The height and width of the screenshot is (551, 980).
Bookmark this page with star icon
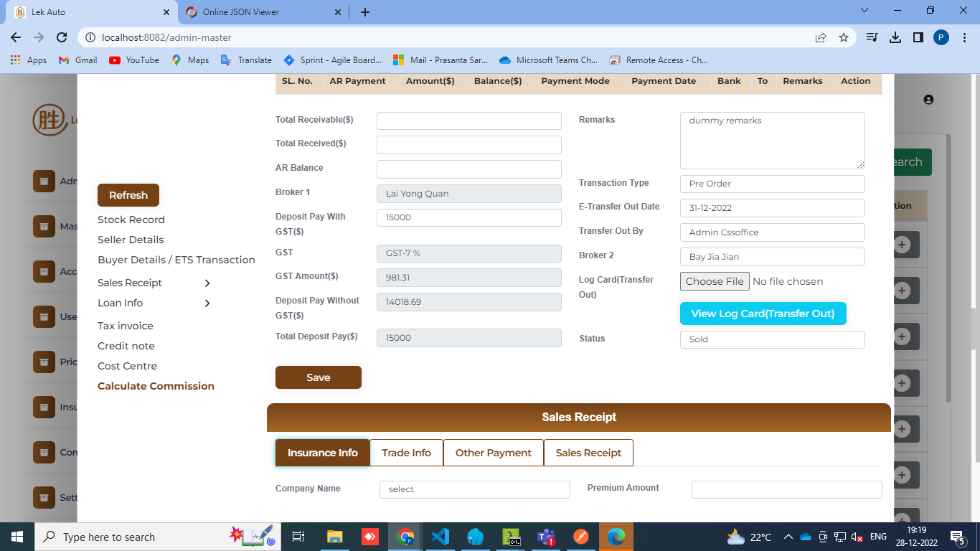click(x=844, y=37)
